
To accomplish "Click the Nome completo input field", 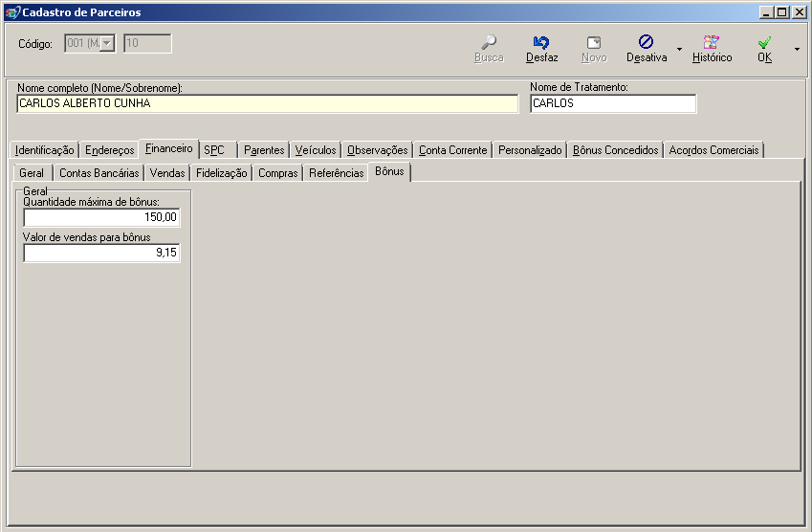I will pyautogui.click(x=268, y=103).
